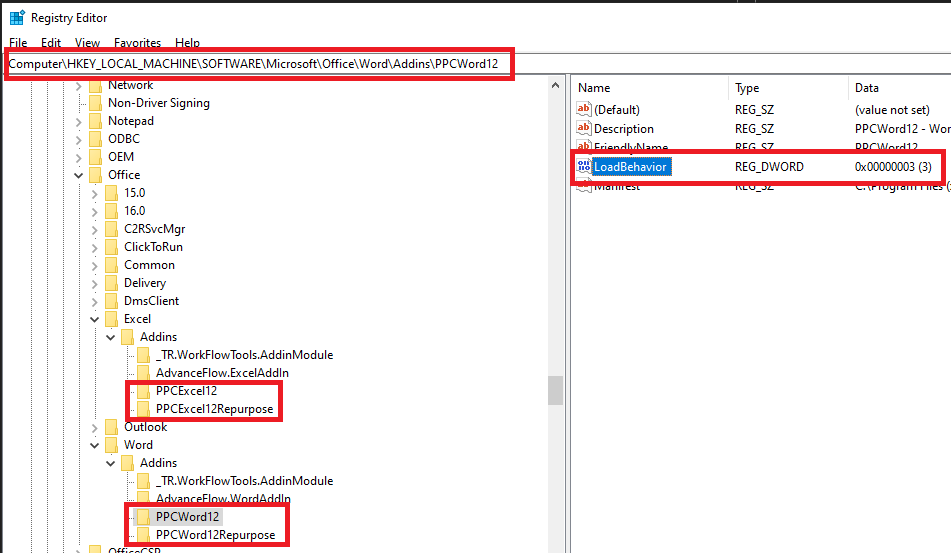
Task: Select the AdvanceFlow.WordAddIn key
Action: [x=223, y=499]
